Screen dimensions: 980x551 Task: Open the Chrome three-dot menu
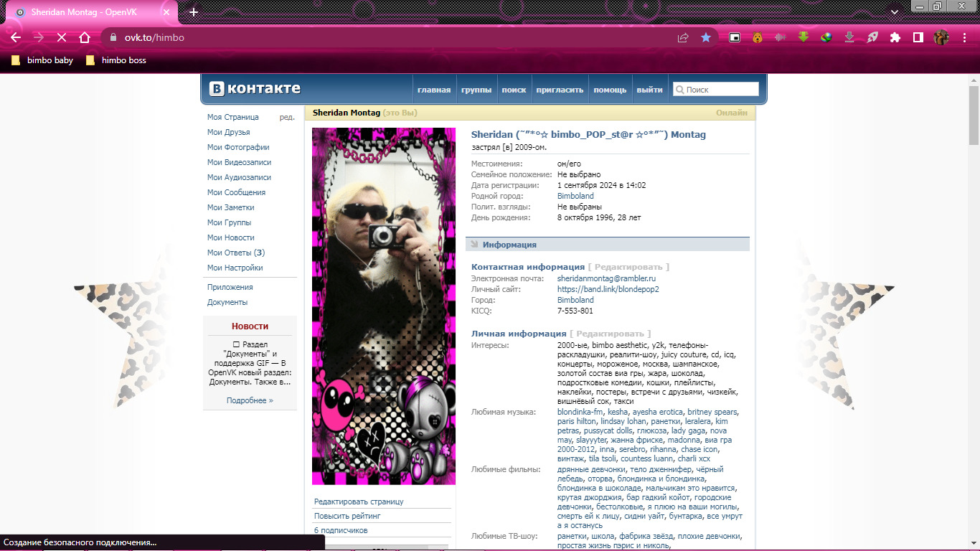[x=965, y=37]
